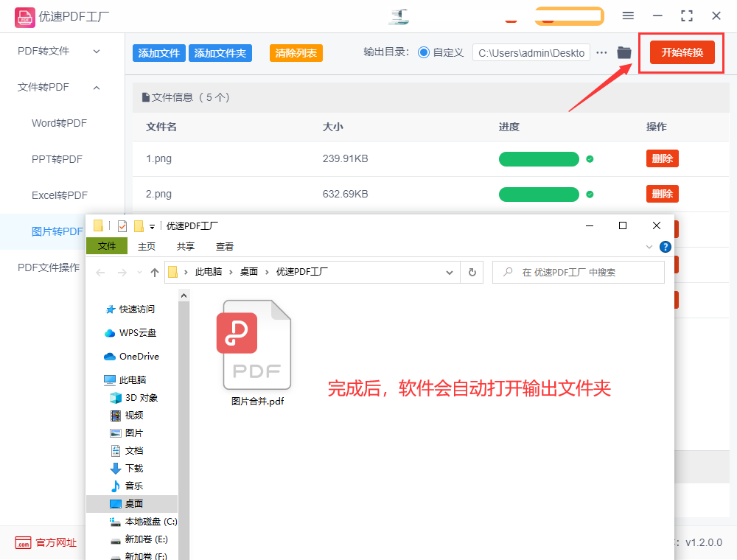This screenshot has height=560, width=737.
Task: Click Explorer forward navigation arrow
Action: 122,273
